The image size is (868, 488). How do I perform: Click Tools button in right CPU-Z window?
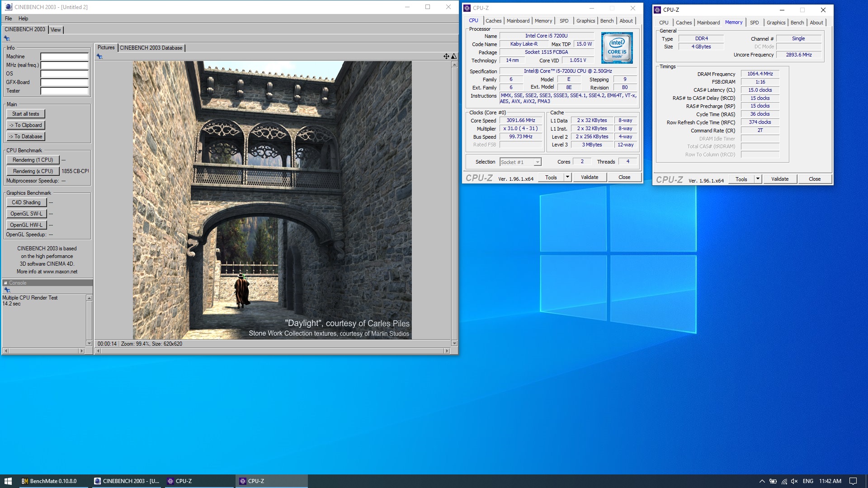point(741,179)
